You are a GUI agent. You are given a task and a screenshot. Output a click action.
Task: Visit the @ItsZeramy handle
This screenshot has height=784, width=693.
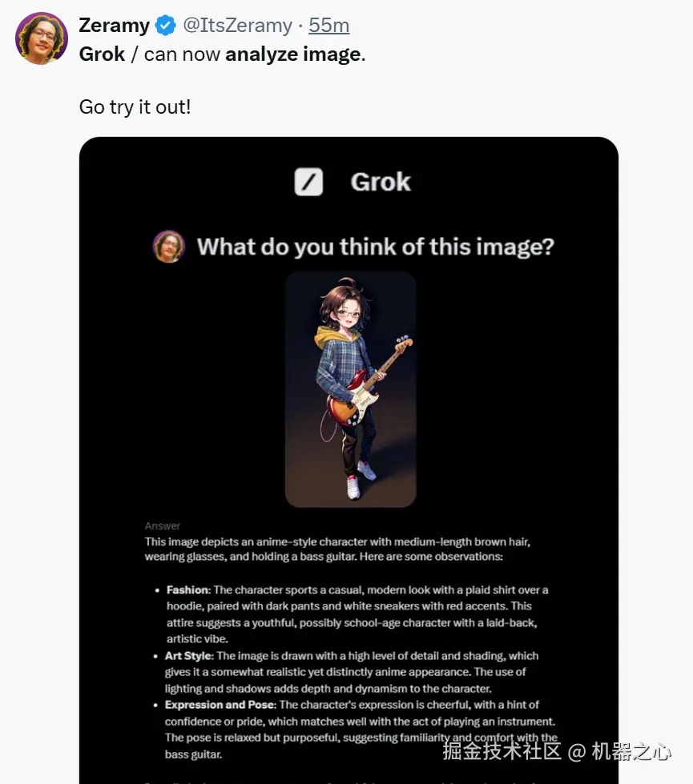point(238,26)
